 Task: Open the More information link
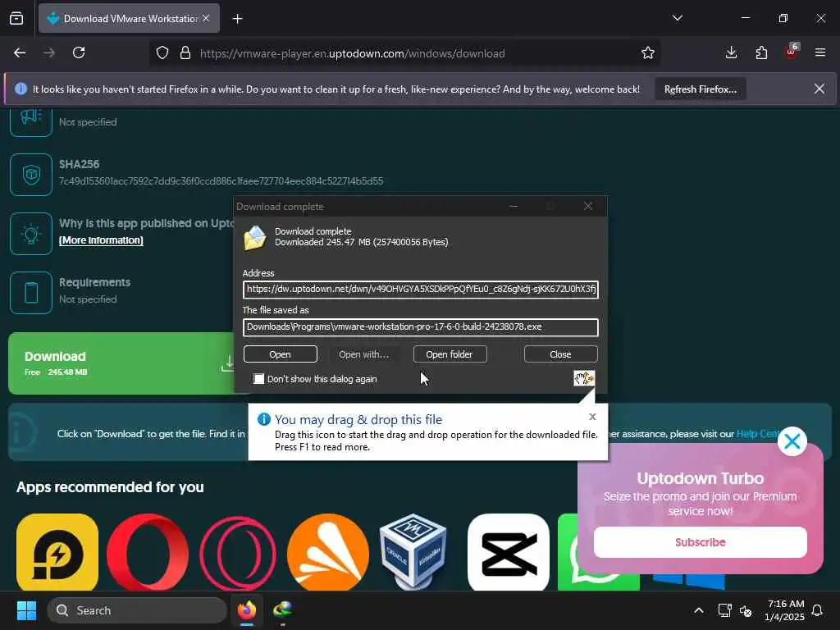point(101,240)
